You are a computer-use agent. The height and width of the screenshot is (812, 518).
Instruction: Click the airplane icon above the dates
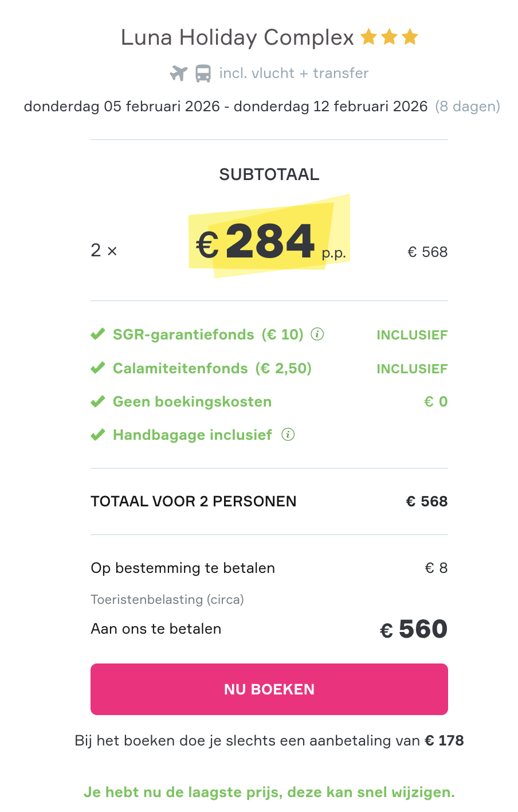(x=178, y=73)
